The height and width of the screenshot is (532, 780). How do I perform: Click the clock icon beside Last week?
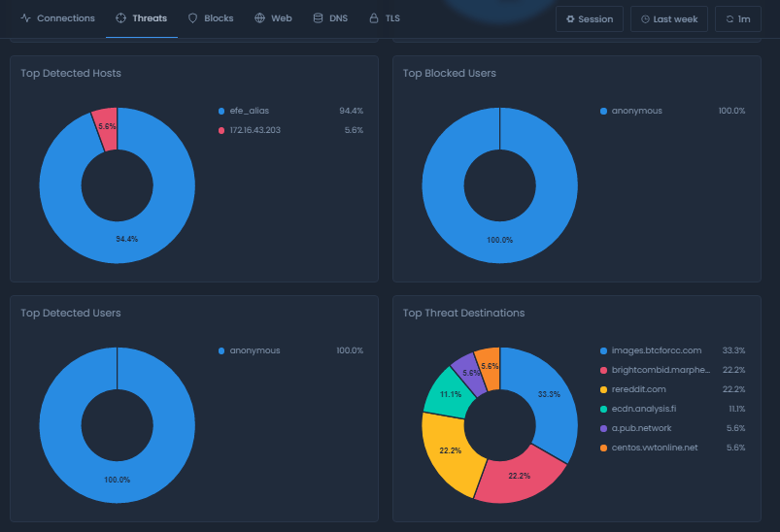pos(645,18)
